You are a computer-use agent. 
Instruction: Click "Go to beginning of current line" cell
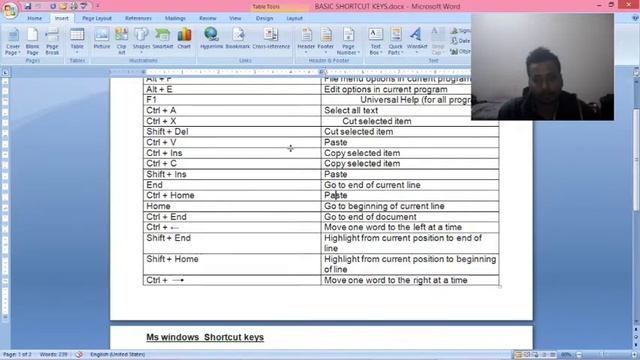(x=410, y=206)
